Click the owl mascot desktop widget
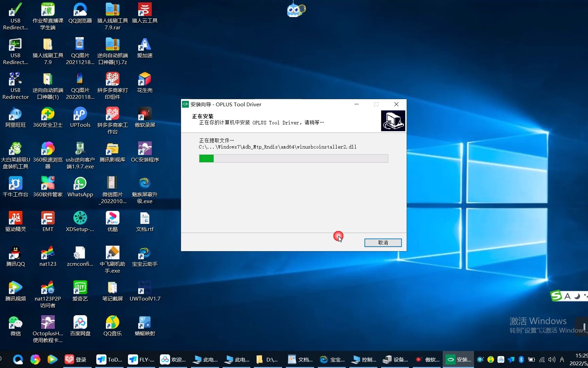The width and height of the screenshot is (588, 368). click(x=296, y=10)
